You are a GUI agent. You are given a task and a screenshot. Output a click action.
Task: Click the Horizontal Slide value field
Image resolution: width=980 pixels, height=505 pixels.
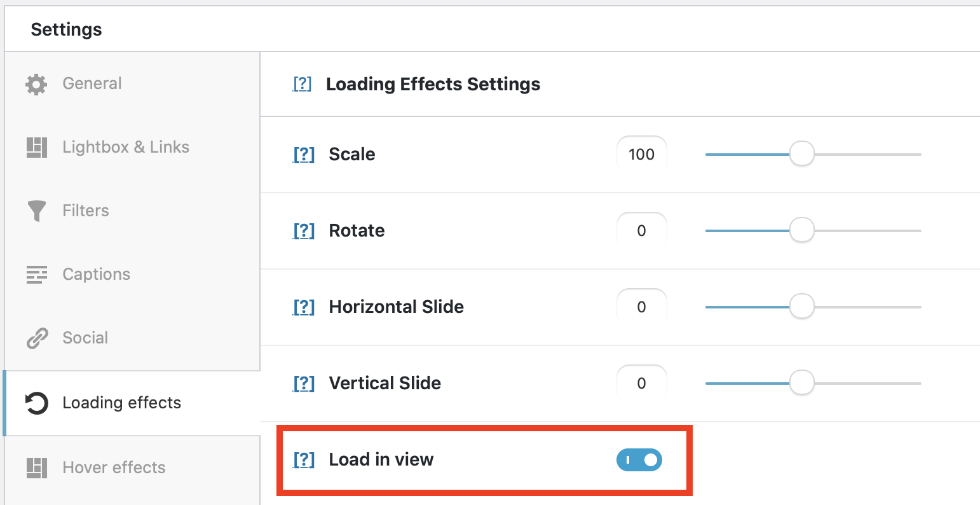click(x=641, y=307)
